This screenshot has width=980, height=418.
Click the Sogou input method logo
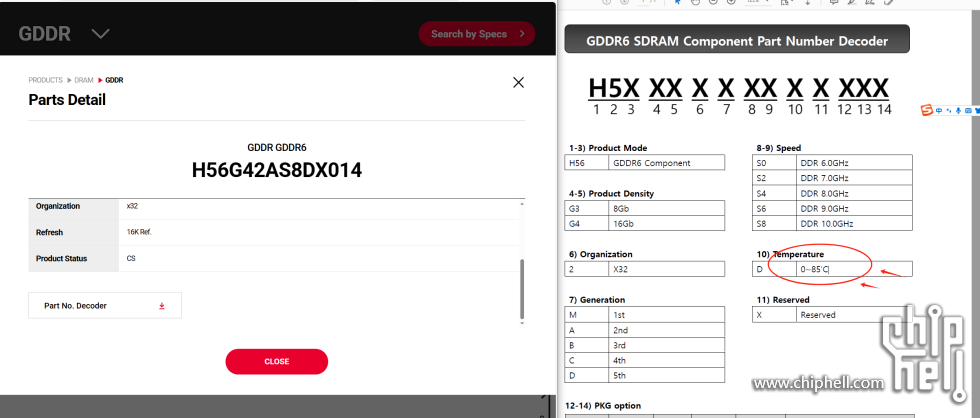[927, 111]
